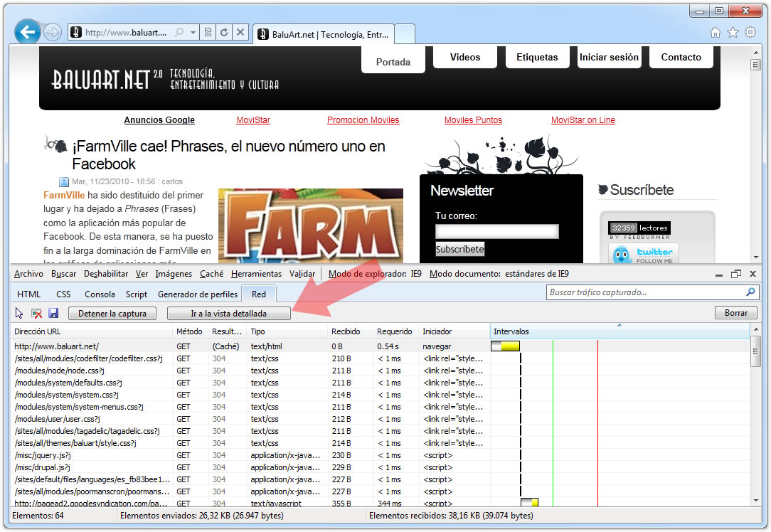Open Modo de explorador: IE9 menu

[x=375, y=274]
